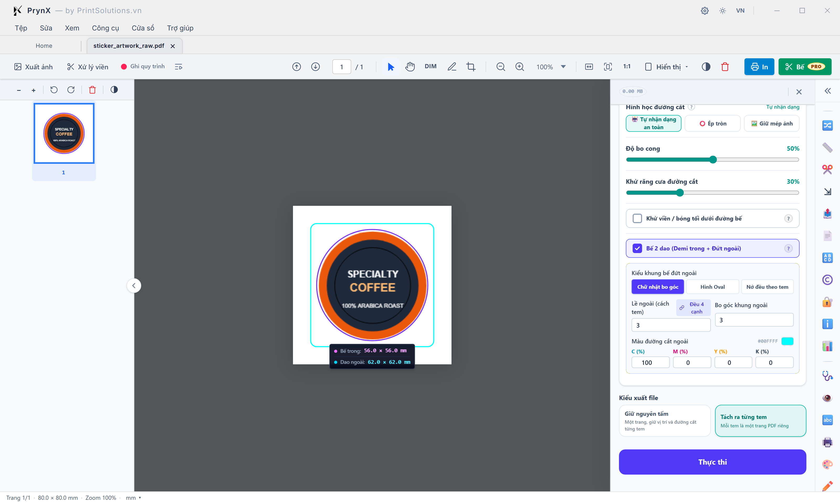
Task: Collapse thumbnail panel with chevron
Action: coord(134,285)
